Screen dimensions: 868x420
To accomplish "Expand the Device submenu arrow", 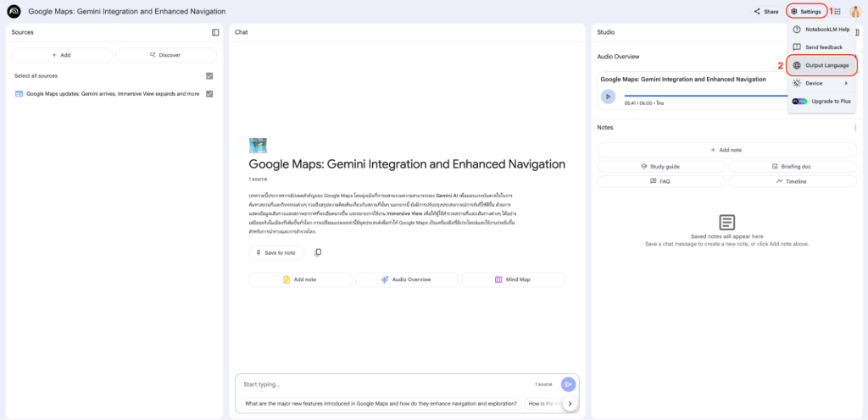I will [846, 83].
